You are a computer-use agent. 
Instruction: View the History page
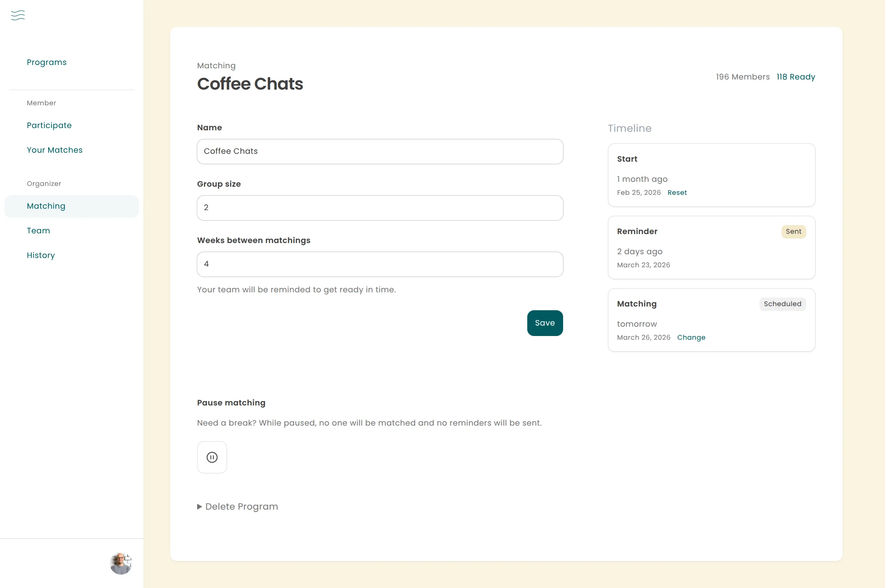(x=41, y=255)
